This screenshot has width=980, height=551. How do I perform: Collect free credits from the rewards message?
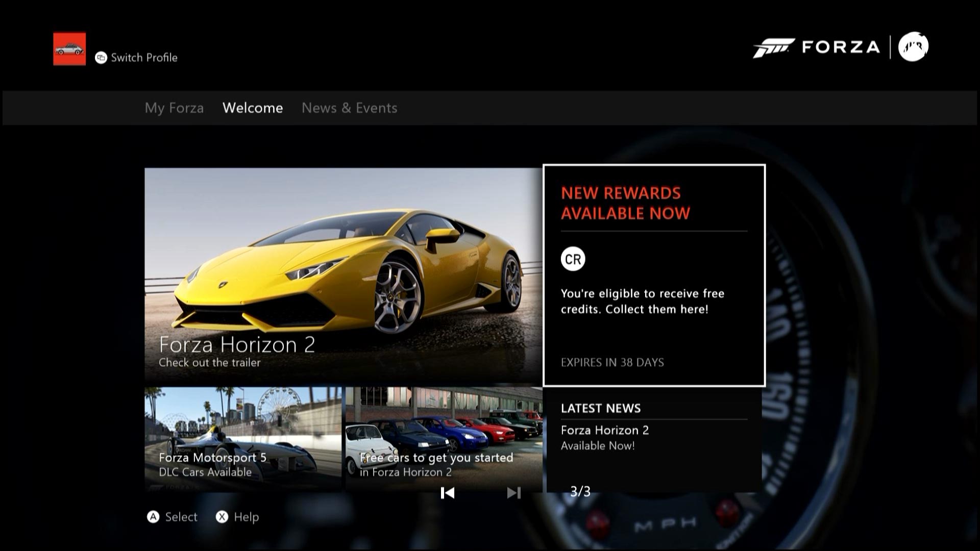[x=643, y=301]
